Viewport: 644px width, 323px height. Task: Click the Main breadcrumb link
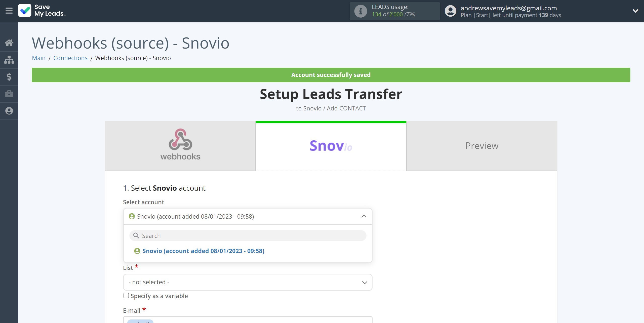click(39, 58)
